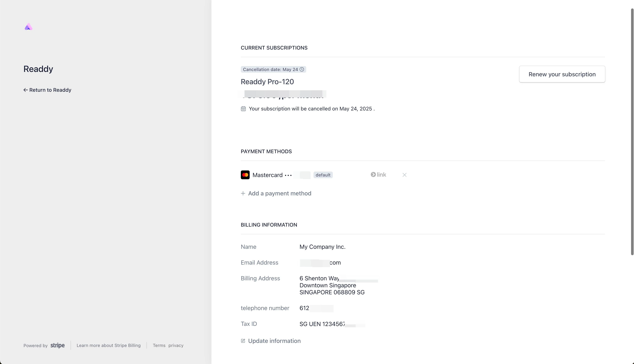This screenshot has width=634, height=364.
Task: Open the Terms link in footer
Action: point(159,345)
